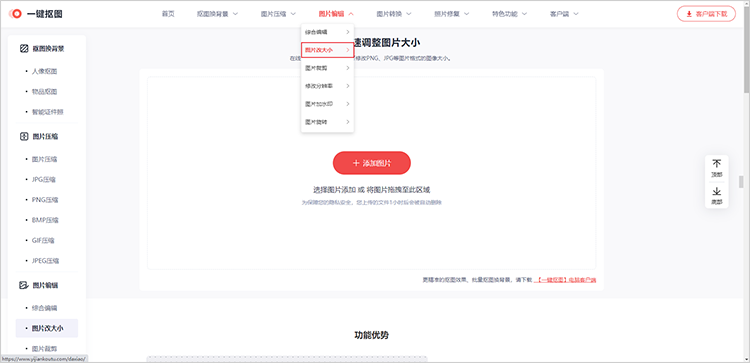Click the red 添加图片 button
750x363 pixels.
(x=372, y=163)
